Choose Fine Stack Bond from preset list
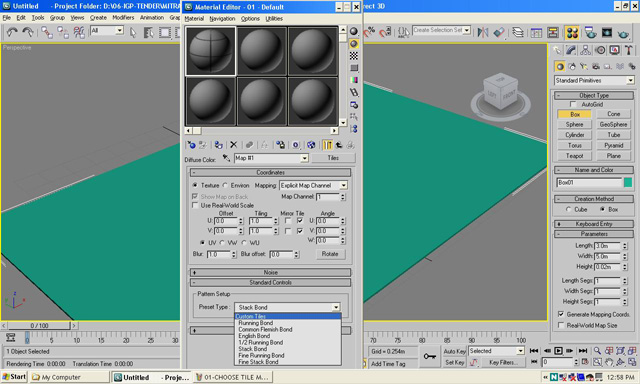 coord(258,362)
